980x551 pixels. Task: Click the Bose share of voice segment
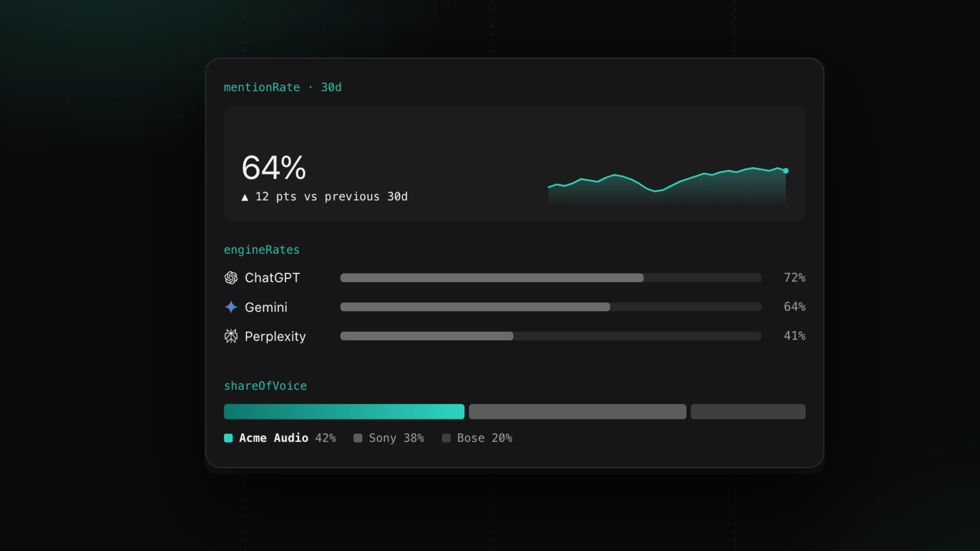(x=748, y=411)
